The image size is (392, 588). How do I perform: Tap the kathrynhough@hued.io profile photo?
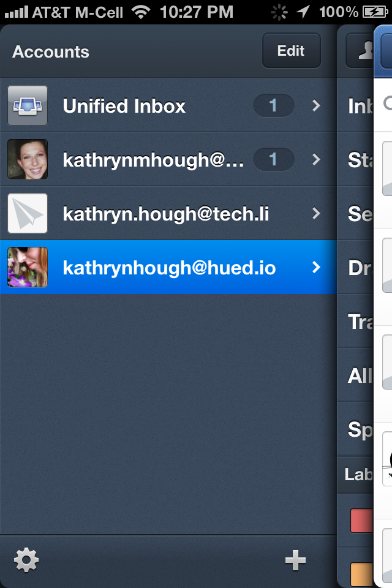(x=28, y=267)
